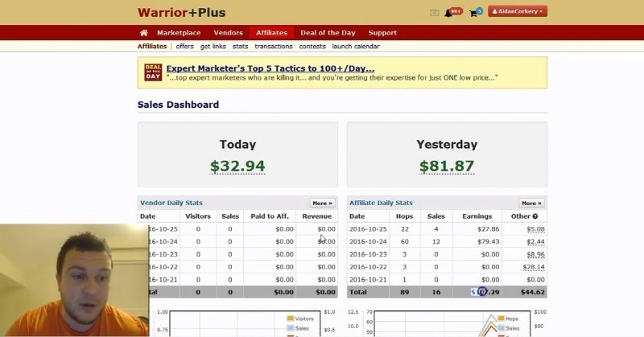Click the Paid to Aff. column header
The image size is (644, 337).
tap(270, 216)
